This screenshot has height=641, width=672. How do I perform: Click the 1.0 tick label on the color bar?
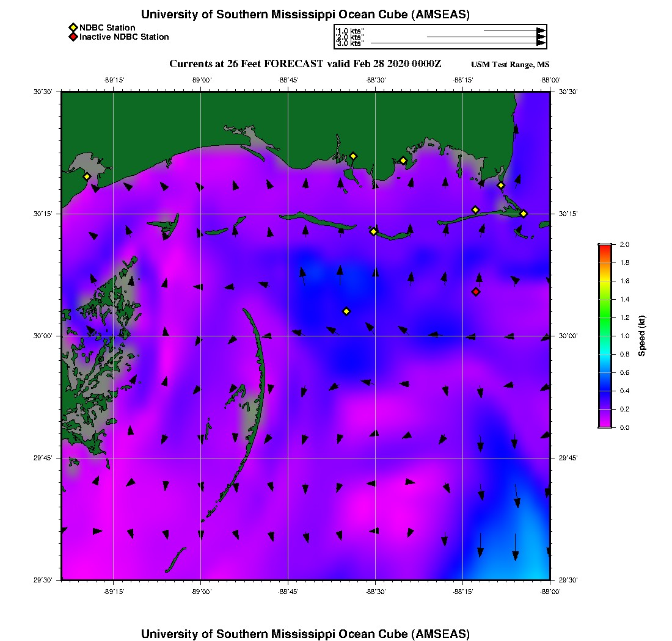624,336
